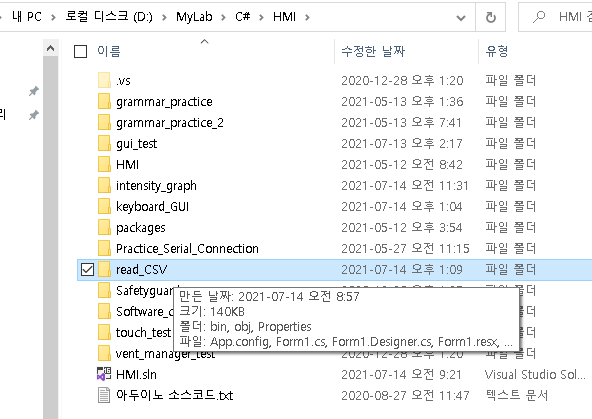Click the intensity_graph folder icon

(104, 186)
